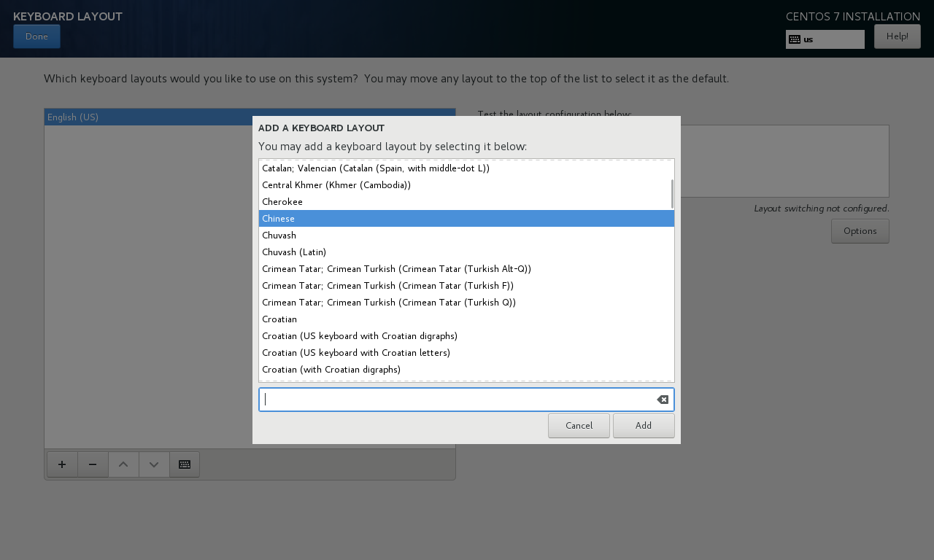Select English (US) in the layout list

click(x=250, y=117)
